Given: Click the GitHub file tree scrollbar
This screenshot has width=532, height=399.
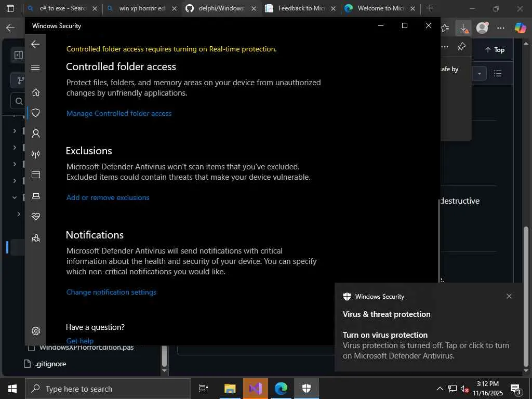Looking at the screenshot, I should click(164, 356).
